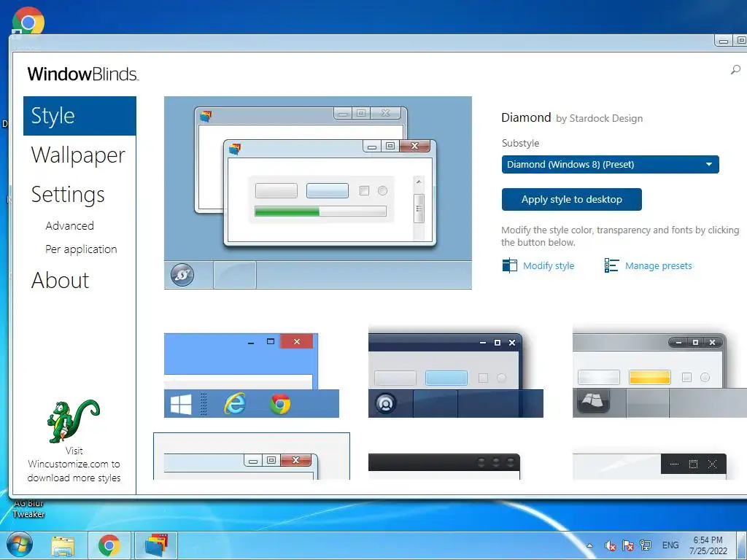Click the Modify style link

(549, 265)
